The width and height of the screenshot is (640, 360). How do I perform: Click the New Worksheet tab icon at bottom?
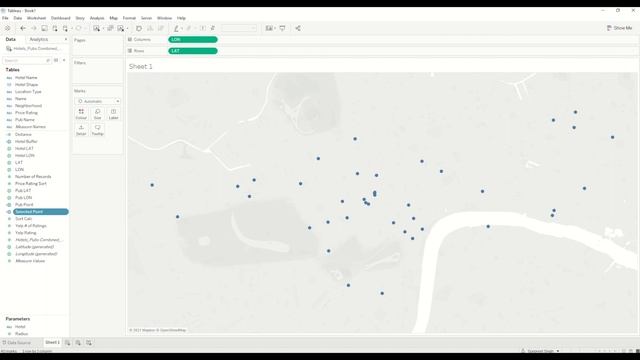[67, 343]
